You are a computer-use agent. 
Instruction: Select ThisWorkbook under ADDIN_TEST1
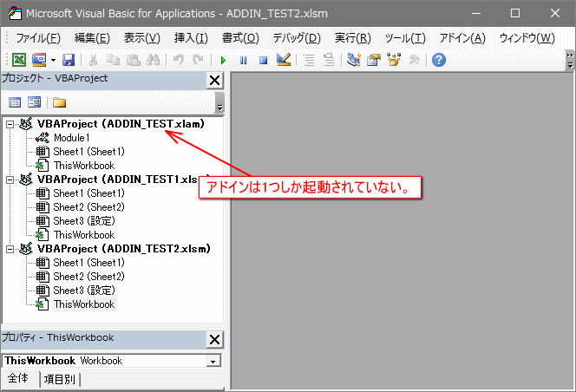point(84,235)
